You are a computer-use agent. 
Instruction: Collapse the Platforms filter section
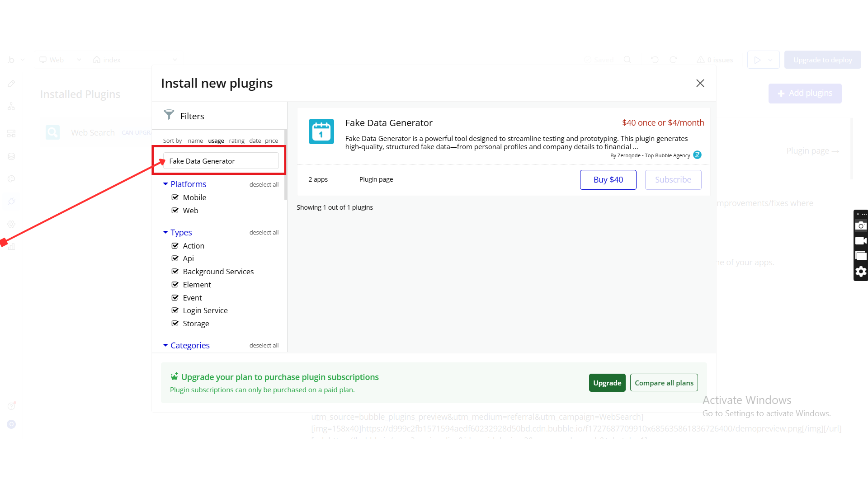[165, 184]
